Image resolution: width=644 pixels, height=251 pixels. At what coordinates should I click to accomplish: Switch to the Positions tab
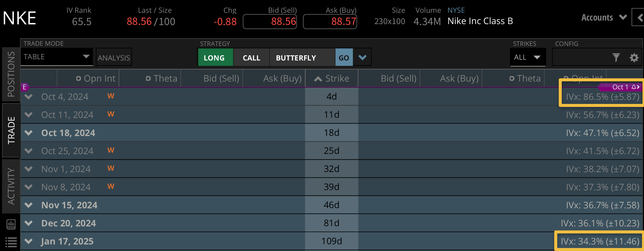[11, 74]
